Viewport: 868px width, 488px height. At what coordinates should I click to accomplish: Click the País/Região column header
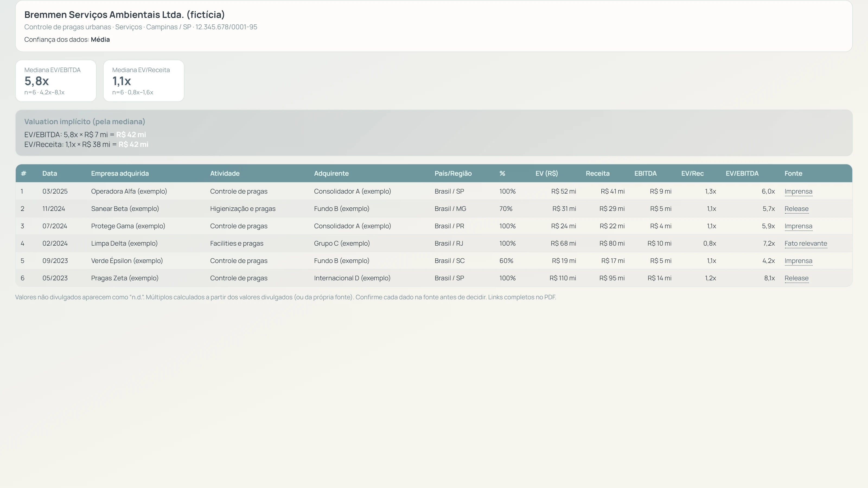(453, 174)
